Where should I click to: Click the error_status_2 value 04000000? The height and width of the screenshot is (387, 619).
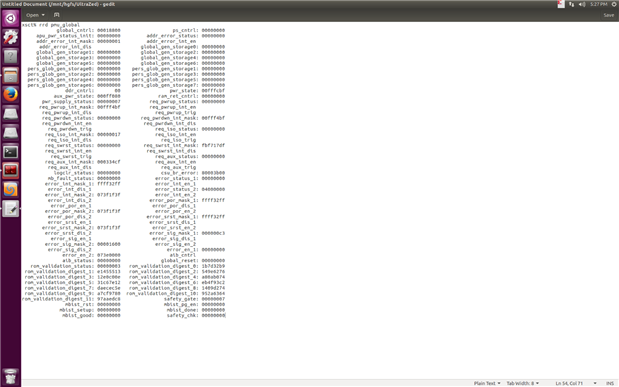point(213,189)
